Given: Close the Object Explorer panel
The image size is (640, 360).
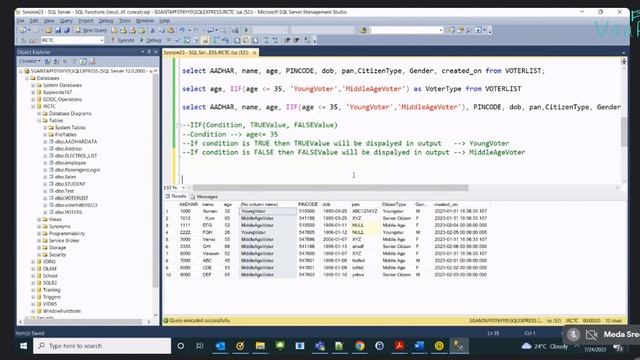Looking at the screenshot, I should [x=156, y=52].
